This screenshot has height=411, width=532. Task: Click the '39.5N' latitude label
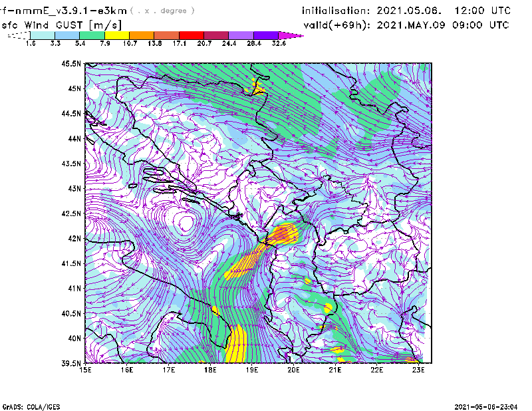(x=71, y=364)
